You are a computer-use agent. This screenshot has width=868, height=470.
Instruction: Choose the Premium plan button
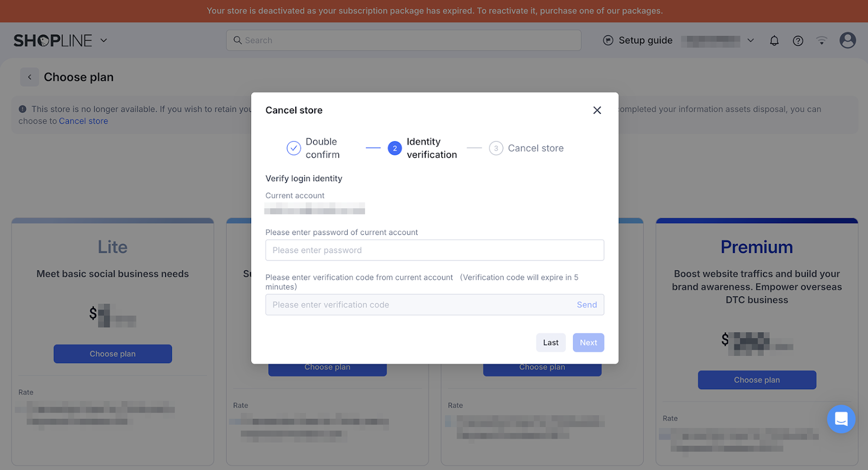click(757, 380)
